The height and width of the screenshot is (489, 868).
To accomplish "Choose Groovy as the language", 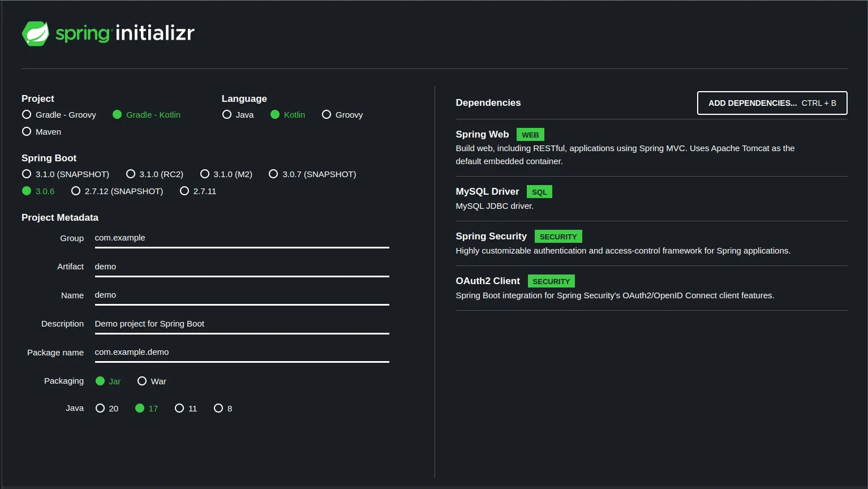I will pos(342,114).
